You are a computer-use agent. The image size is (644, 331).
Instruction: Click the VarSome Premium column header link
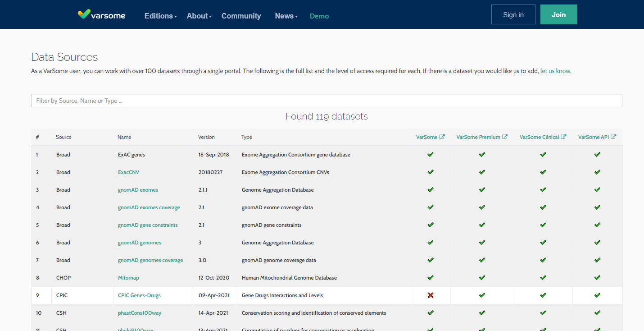click(478, 137)
